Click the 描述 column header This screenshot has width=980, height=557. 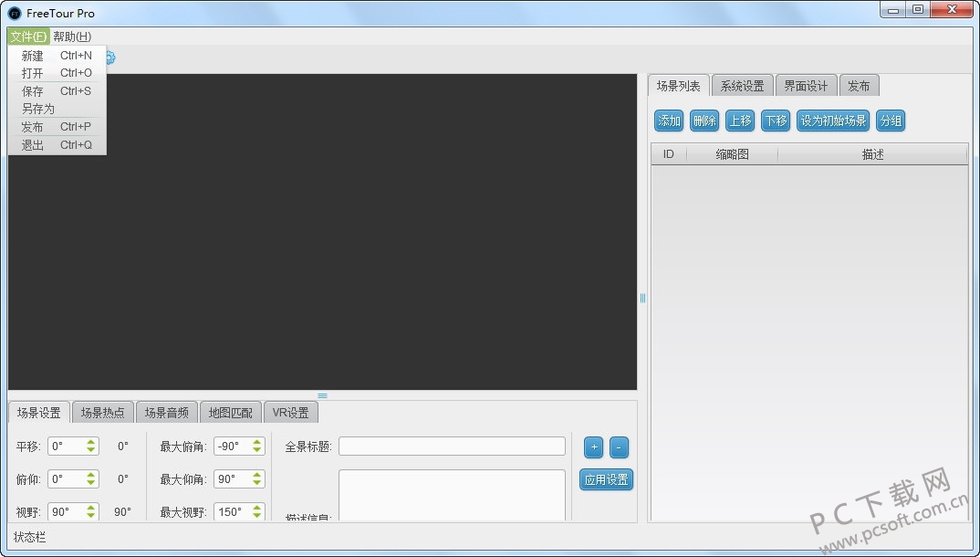click(873, 154)
